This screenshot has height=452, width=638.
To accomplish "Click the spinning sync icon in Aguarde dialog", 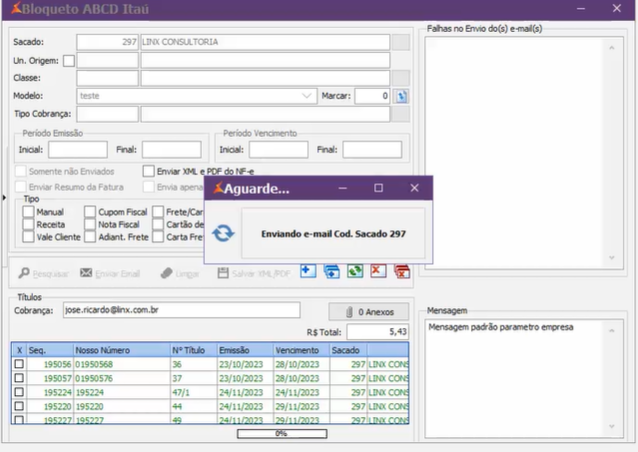I will pos(223,234).
